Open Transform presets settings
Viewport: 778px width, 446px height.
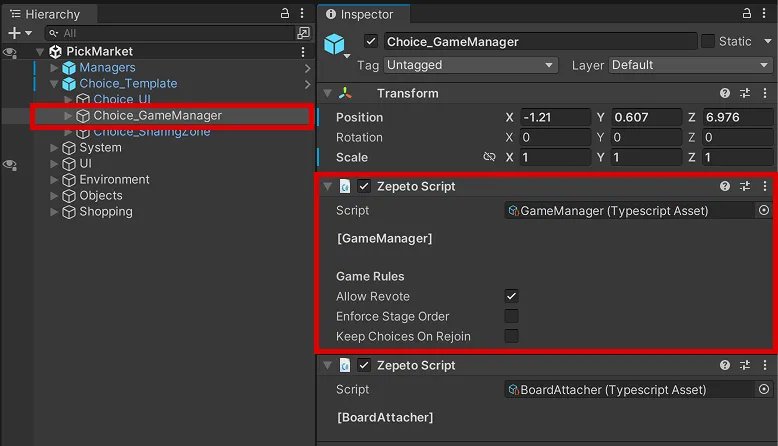click(x=745, y=93)
